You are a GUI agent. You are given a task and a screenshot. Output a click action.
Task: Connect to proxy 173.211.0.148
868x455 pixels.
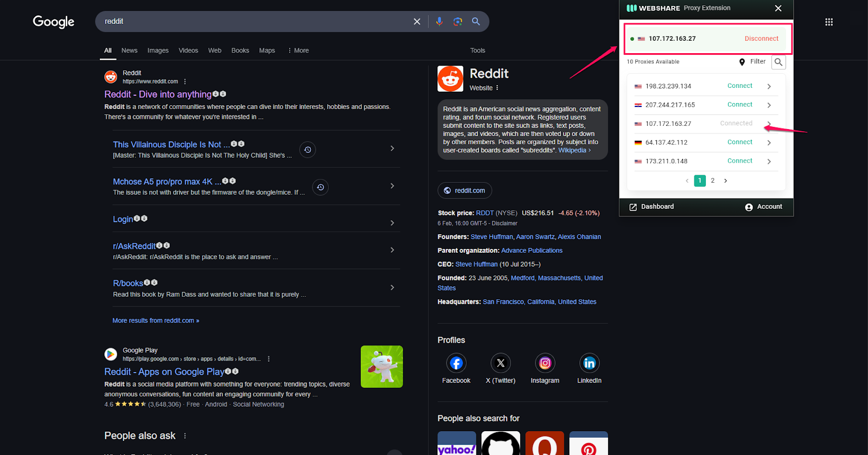click(x=740, y=161)
